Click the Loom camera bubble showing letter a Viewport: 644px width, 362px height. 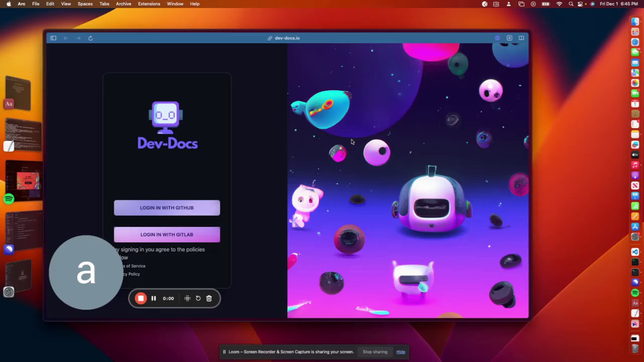click(86, 272)
